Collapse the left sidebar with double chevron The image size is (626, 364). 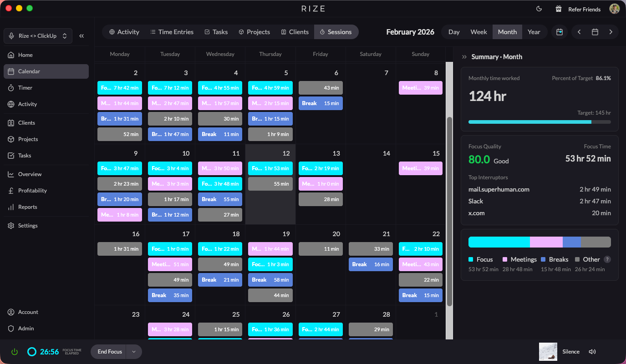pyautogui.click(x=81, y=36)
